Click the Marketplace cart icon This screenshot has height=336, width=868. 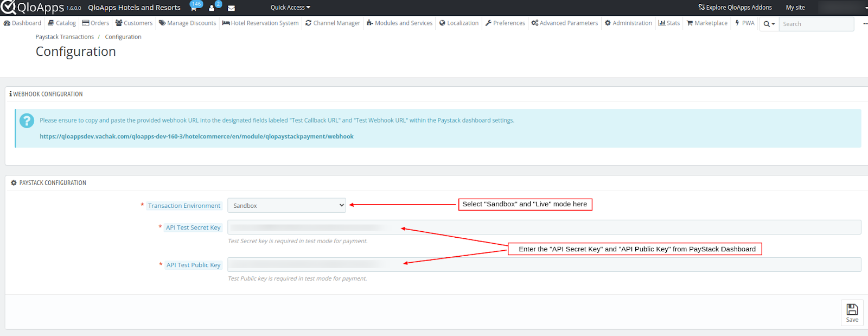[x=690, y=23]
